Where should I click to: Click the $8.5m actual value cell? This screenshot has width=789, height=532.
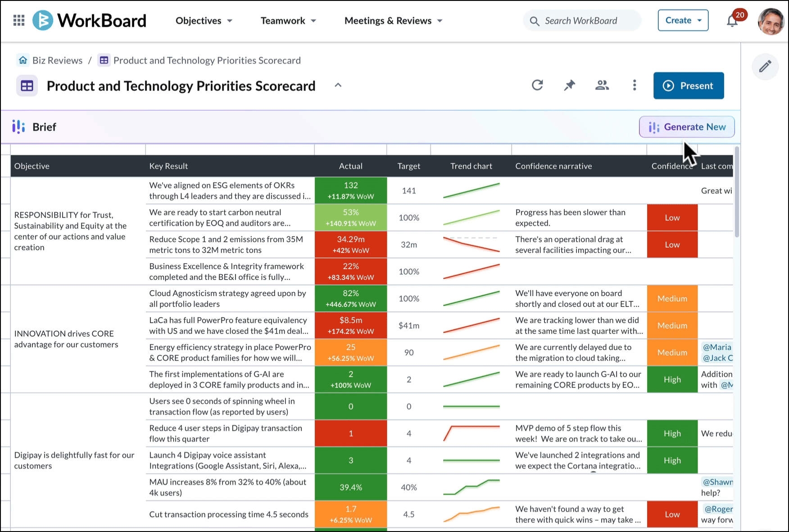(x=351, y=325)
